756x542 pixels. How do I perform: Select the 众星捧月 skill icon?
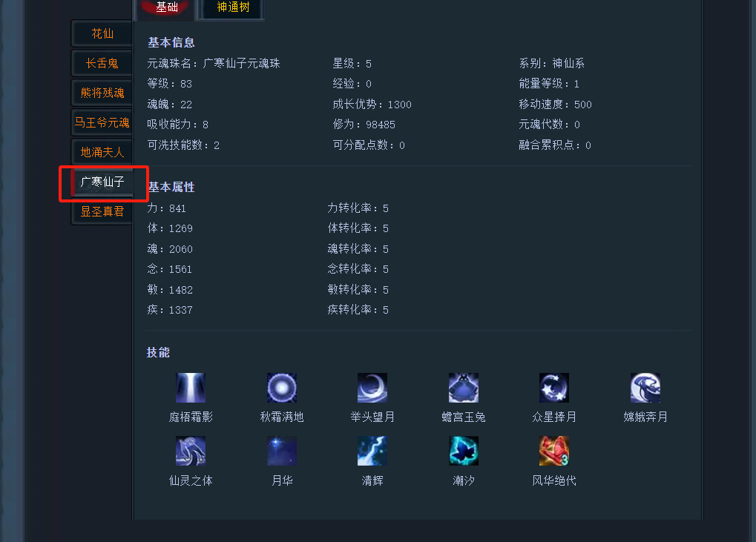click(x=554, y=387)
